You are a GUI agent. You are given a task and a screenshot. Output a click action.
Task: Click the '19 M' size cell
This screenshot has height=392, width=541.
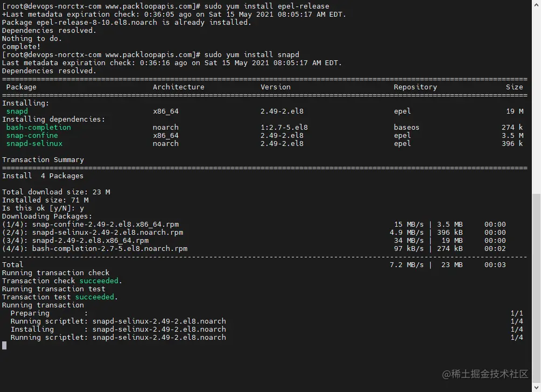point(515,111)
